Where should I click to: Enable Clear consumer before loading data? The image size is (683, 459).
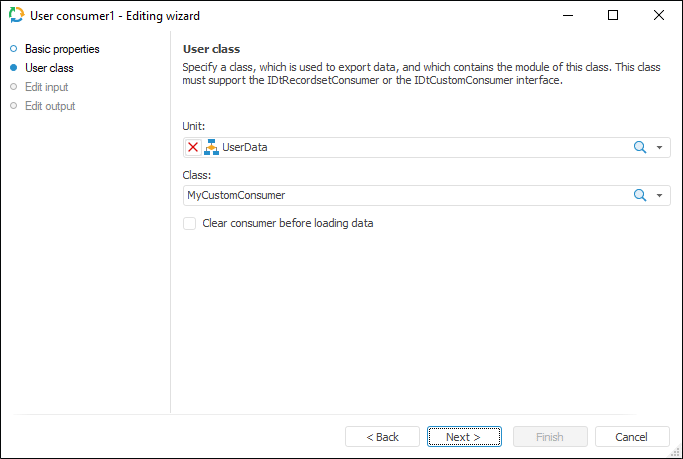[x=190, y=224]
